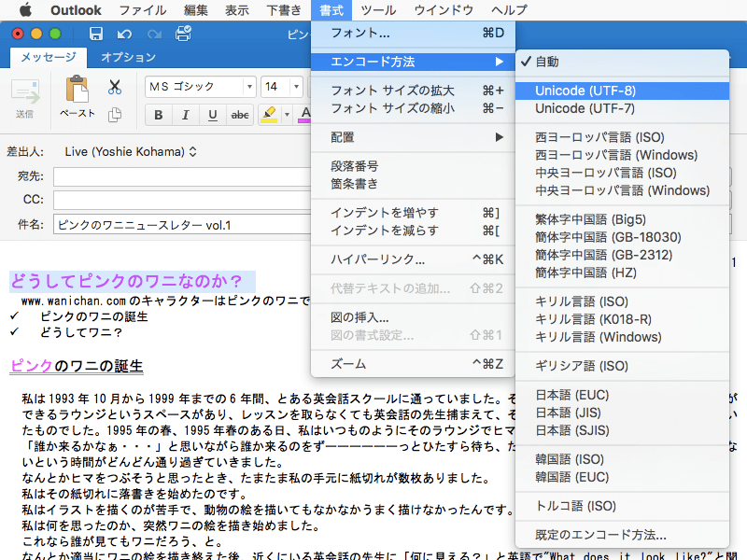The image size is (747, 560).
Task: Click the Redo arrow icon
Action: (154, 34)
